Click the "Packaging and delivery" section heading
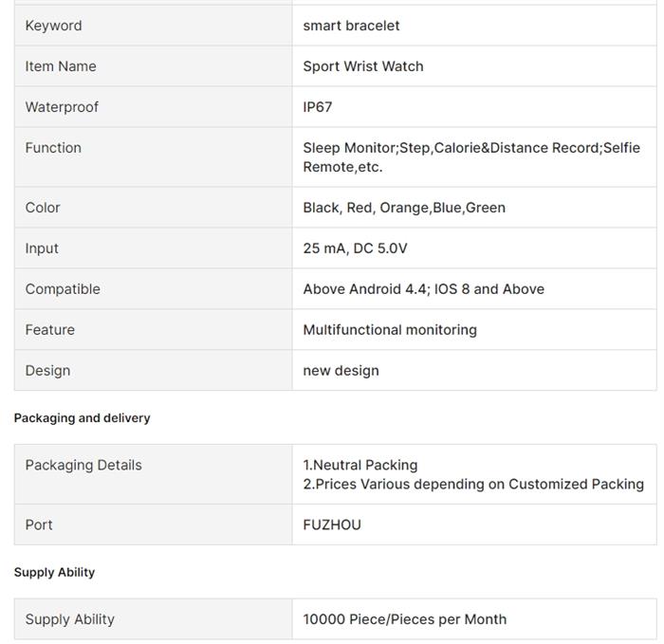The height and width of the screenshot is (644, 664). [82, 418]
